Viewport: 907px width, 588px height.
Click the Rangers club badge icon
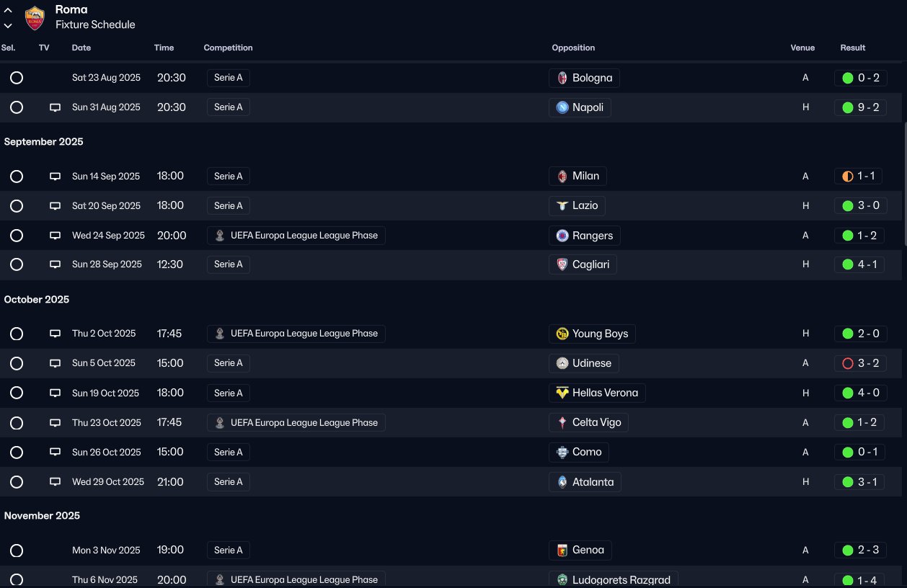[x=562, y=236]
